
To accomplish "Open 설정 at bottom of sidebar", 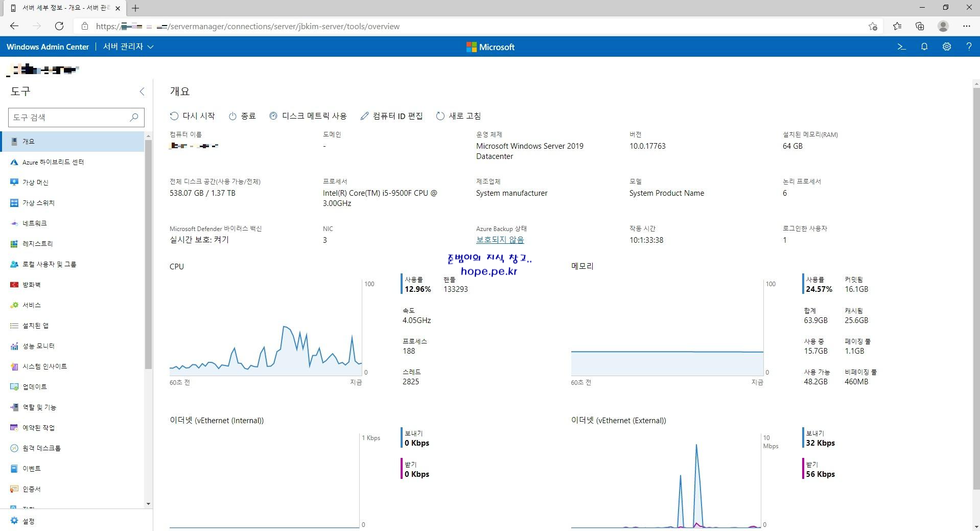I will (22, 521).
